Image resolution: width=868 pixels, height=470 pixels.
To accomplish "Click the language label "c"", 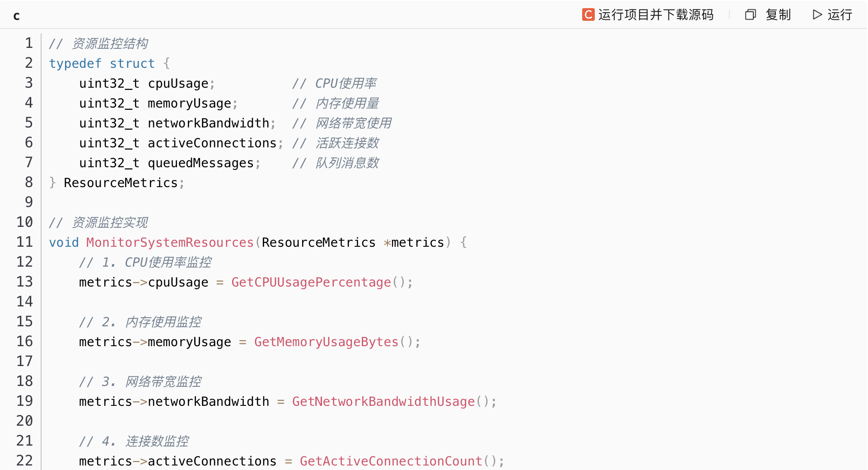I will click(x=16, y=16).
